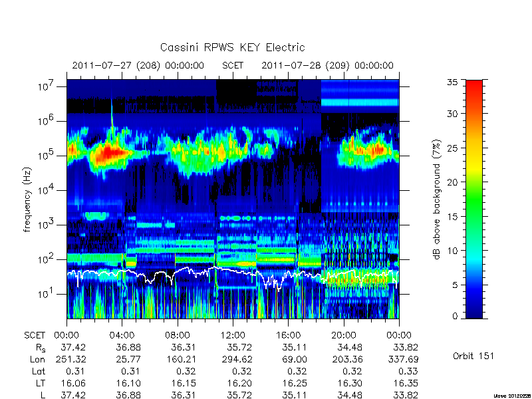Click the 'Orbit 151' label

473,356
